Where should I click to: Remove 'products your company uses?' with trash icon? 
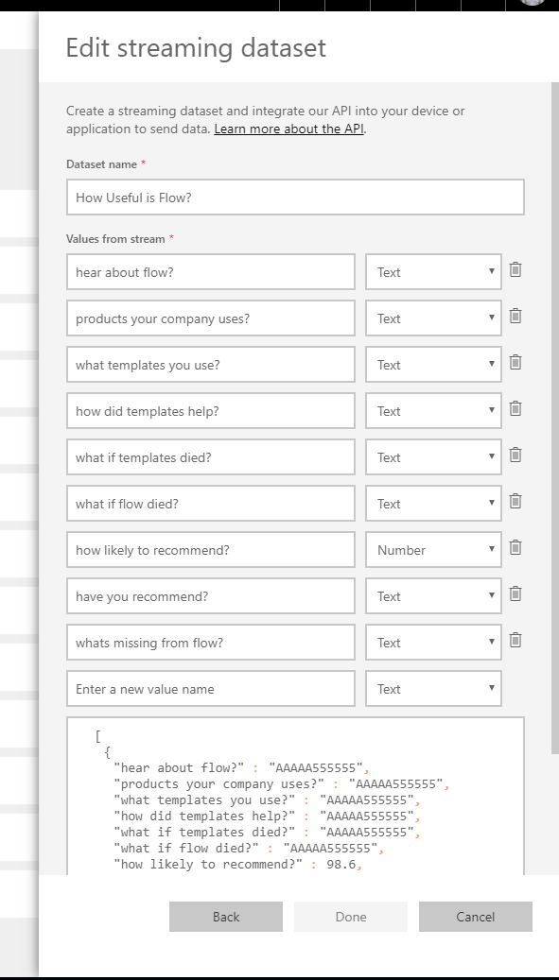point(515,317)
